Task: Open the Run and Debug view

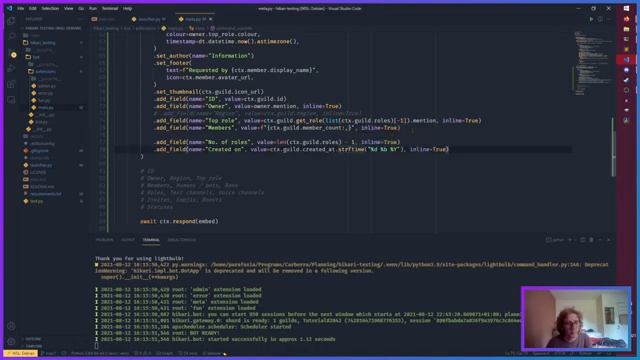Action: (x=11, y=69)
